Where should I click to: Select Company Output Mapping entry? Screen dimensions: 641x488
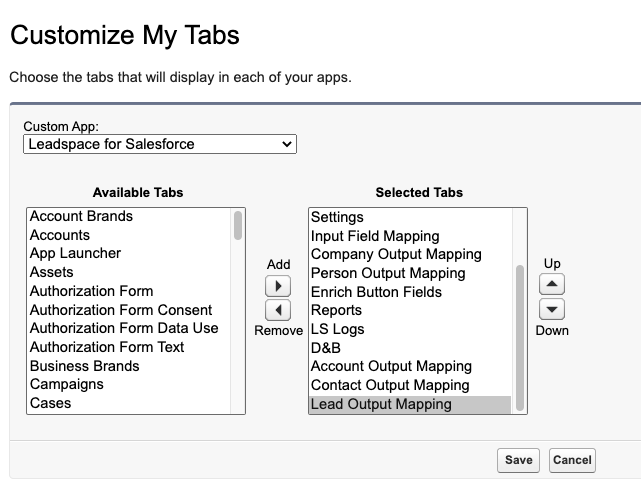coord(410,254)
